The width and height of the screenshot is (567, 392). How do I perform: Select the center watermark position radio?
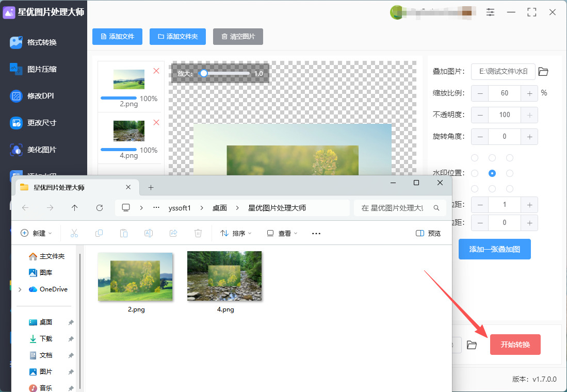pos(492,173)
